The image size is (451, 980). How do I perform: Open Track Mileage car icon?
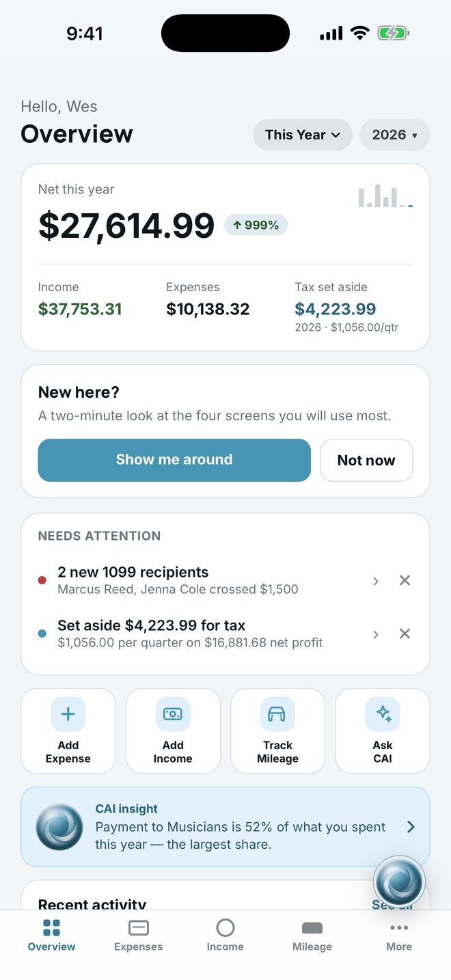[277, 714]
